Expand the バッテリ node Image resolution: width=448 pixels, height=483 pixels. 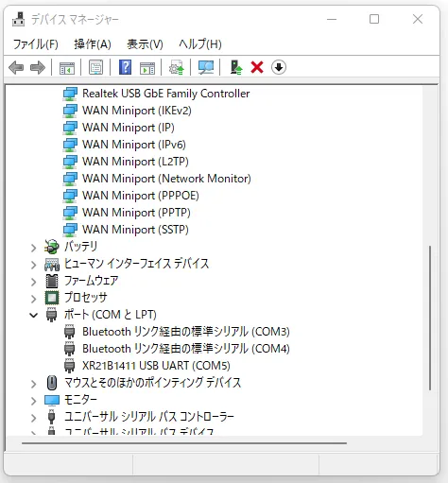33,249
